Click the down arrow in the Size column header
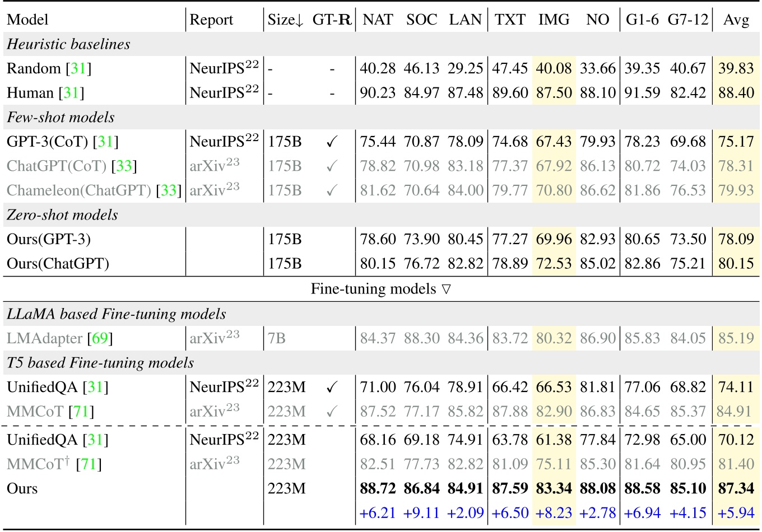The image size is (762, 532). pos(298,20)
